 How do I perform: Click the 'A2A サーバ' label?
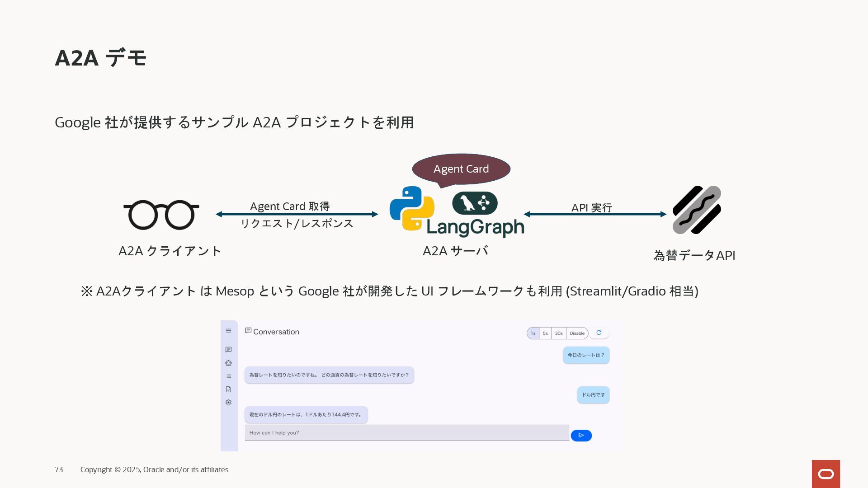tap(455, 251)
